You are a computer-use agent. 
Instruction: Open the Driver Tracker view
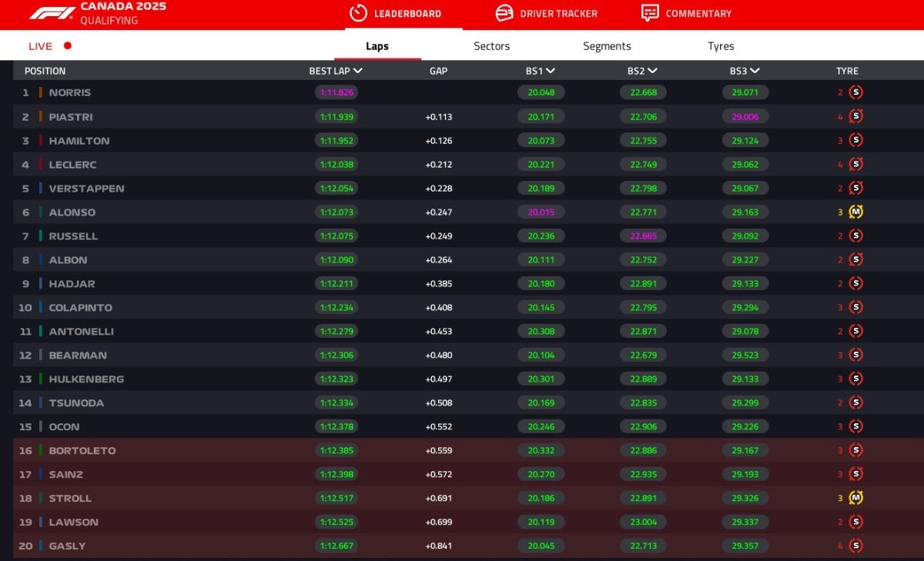click(557, 13)
